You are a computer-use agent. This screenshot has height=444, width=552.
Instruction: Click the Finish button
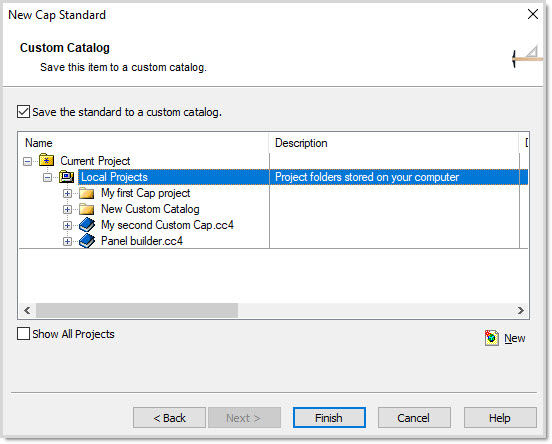pyautogui.click(x=329, y=418)
